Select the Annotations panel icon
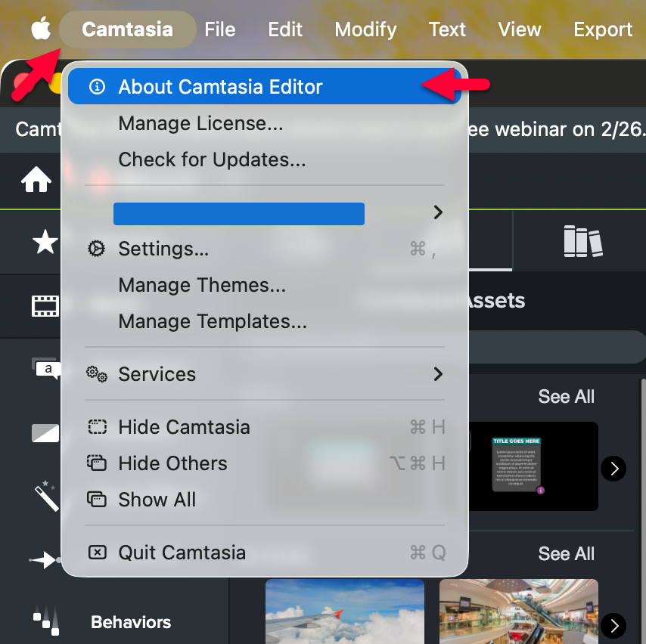 click(x=45, y=368)
